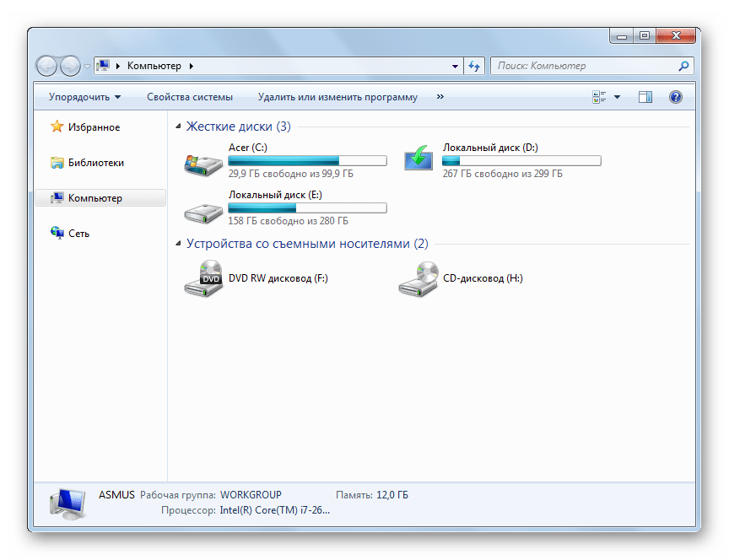This screenshot has width=729, height=560.
Task: Open address bar history dropdown arrow
Action: click(455, 66)
